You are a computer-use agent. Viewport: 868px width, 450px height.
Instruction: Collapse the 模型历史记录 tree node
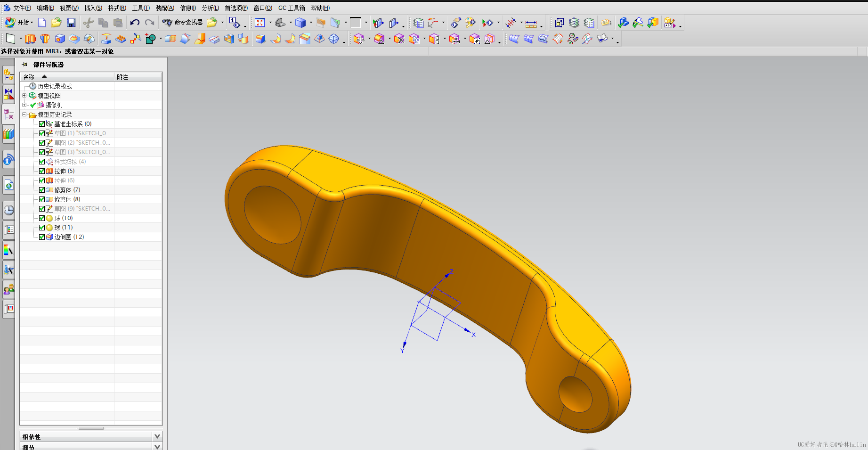point(24,115)
